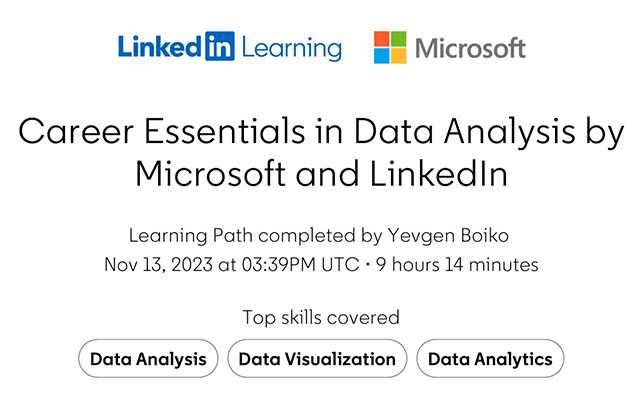Image resolution: width=640 pixels, height=400 pixels.
Task: Click the blue square in Microsoft logo
Action: [382, 56]
